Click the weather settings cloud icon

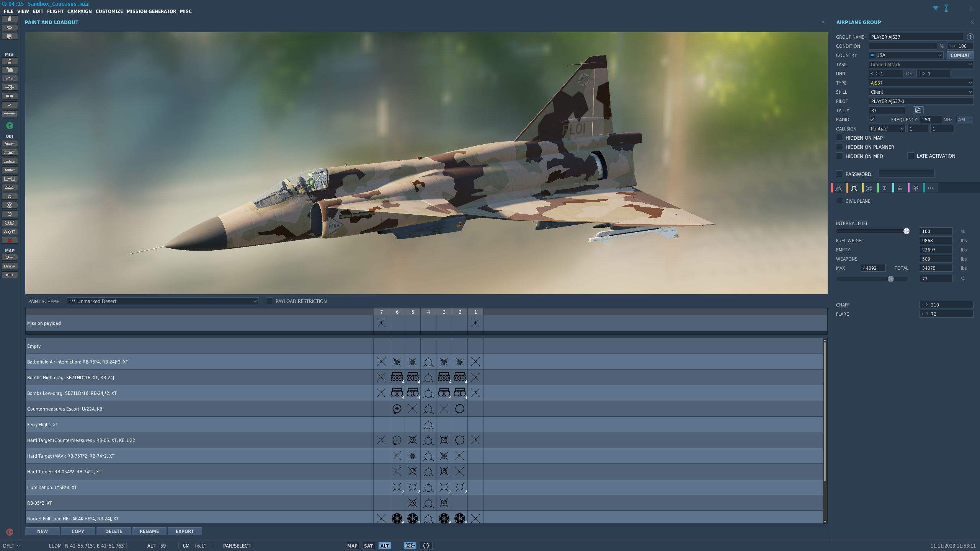point(10,70)
